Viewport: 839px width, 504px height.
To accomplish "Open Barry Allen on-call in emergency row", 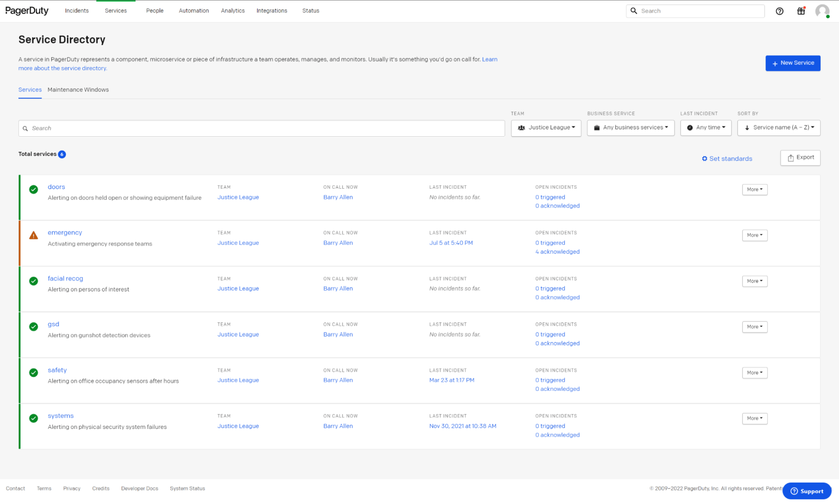I will pos(338,243).
